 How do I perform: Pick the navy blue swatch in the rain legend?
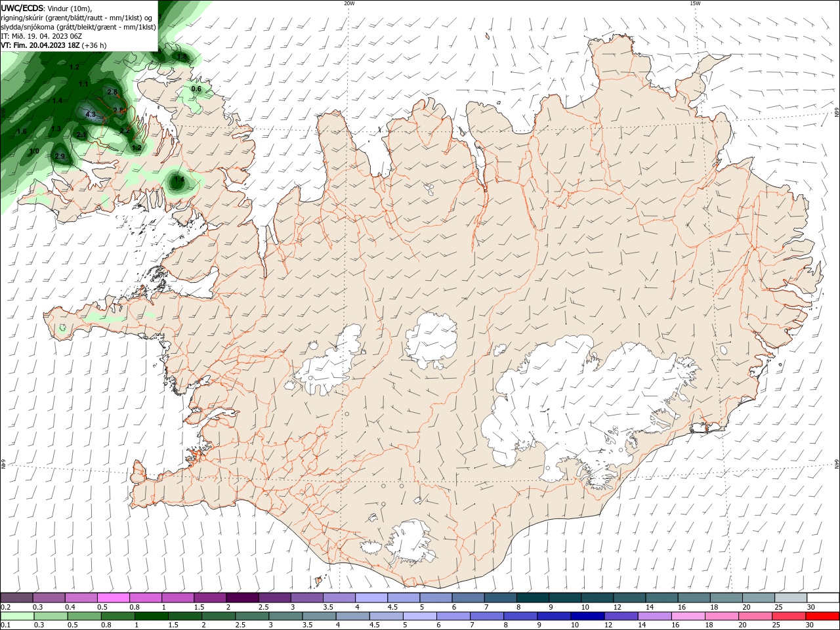[x=588, y=616]
